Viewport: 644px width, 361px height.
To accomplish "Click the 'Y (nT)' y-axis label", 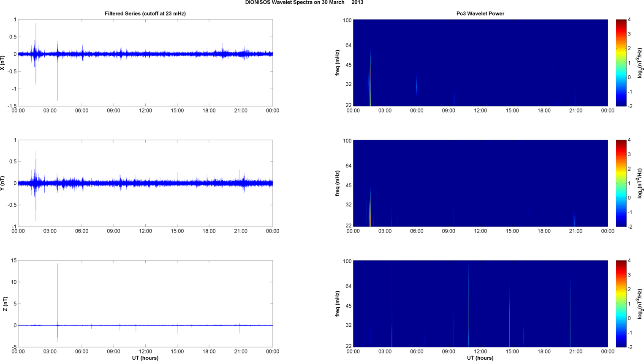I will pos(3,183).
